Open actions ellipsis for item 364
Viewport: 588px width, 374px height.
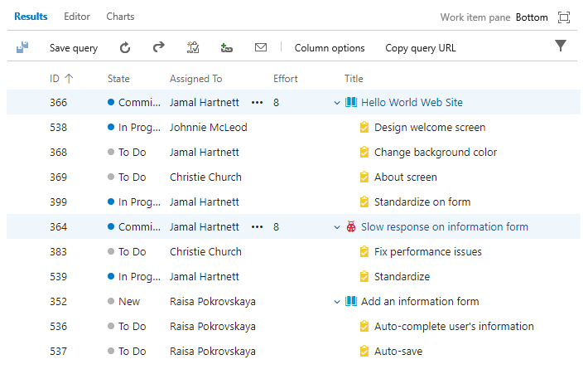257,227
